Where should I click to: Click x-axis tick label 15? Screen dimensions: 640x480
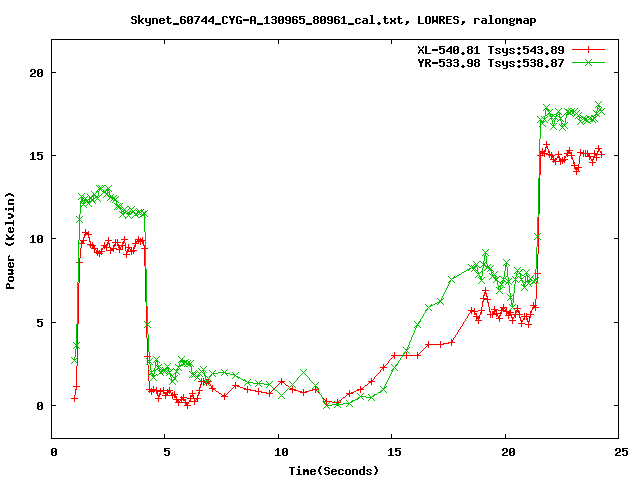(394, 452)
